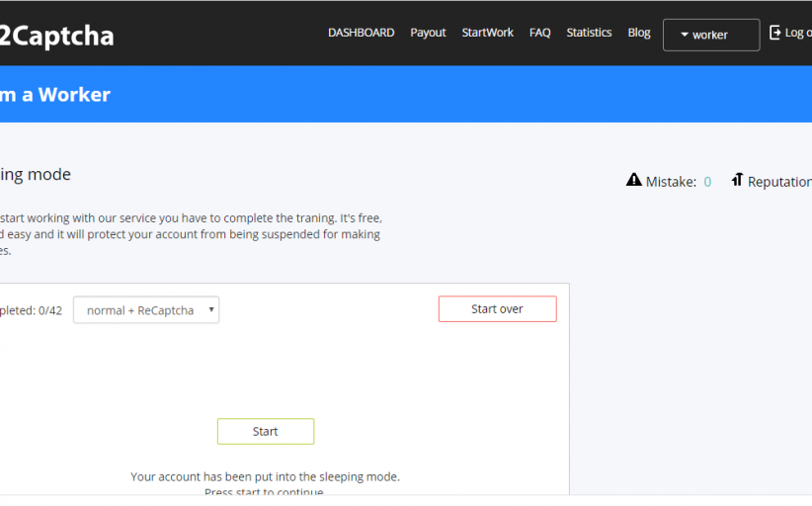
Task: Click the log out door icon
Action: (775, 33)
